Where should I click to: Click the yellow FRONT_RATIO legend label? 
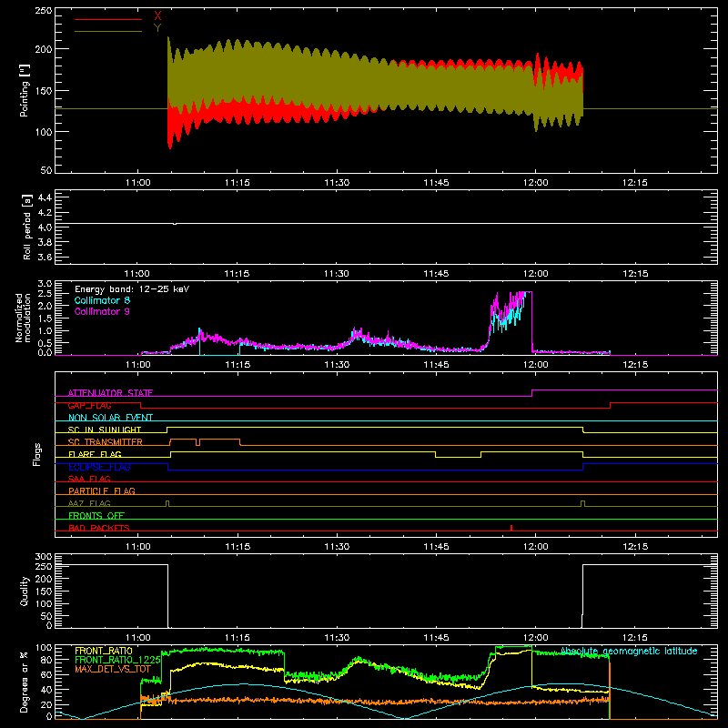(x=104, y=651)
